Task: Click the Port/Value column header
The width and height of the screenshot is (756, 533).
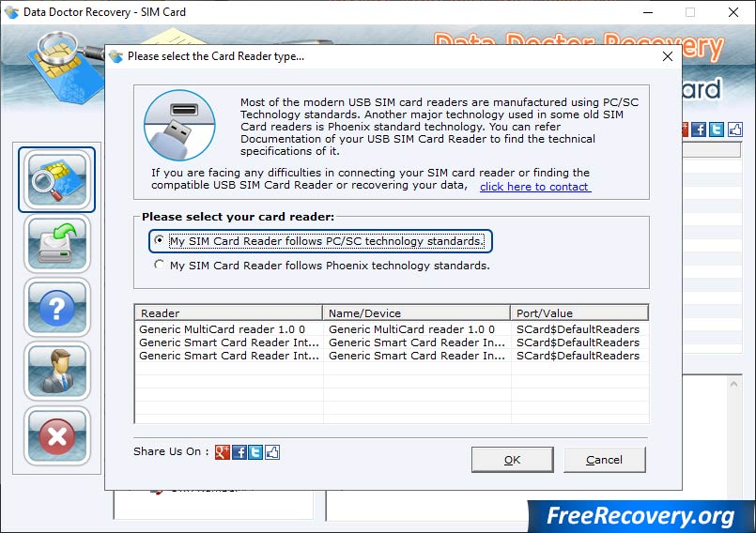Action: [x=579, y=313]
